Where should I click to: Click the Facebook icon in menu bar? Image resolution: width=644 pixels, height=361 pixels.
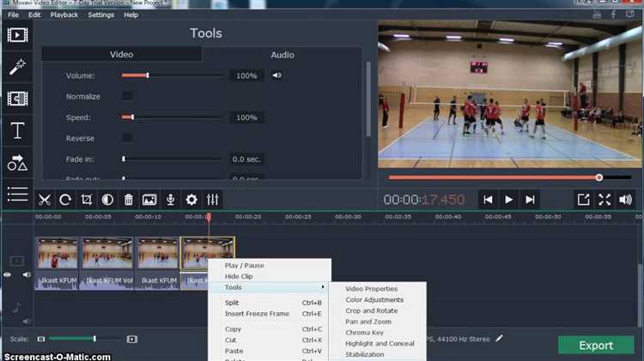coord(614,15)
